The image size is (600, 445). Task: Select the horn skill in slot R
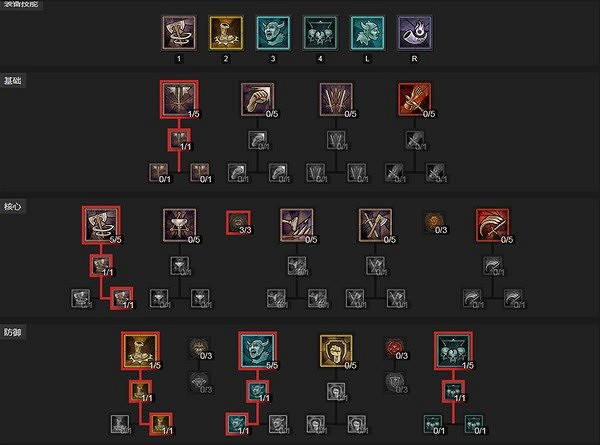click(x=414, y=33)
